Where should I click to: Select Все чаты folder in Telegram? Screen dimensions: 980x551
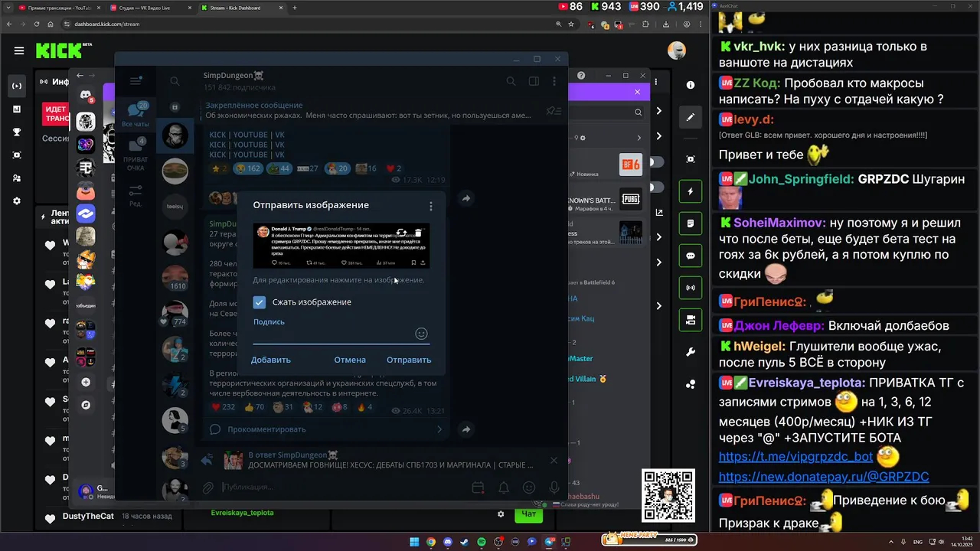click(x=136, y=115)
